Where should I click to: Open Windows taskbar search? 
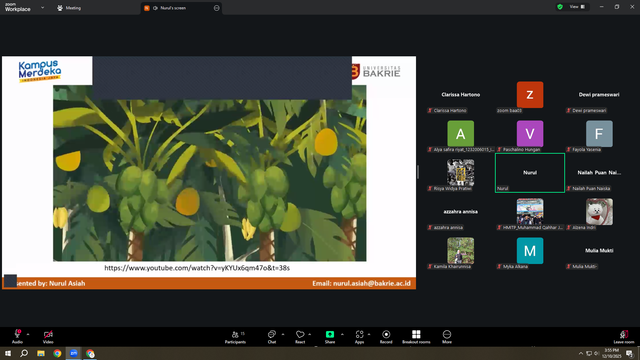(x=24, y=353)
